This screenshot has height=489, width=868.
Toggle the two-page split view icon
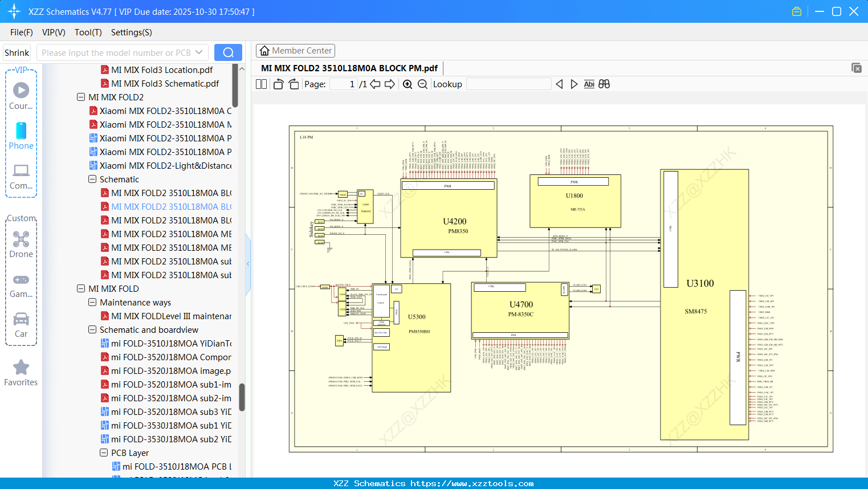point(262,84)
